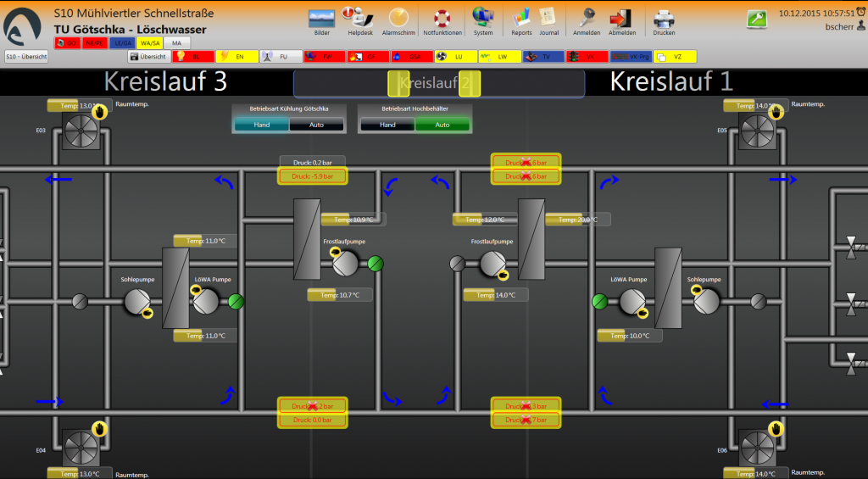This screenshot has height=479, width=868.
Task: Open the Bilder toolbar icon
Action: (321, 19)
